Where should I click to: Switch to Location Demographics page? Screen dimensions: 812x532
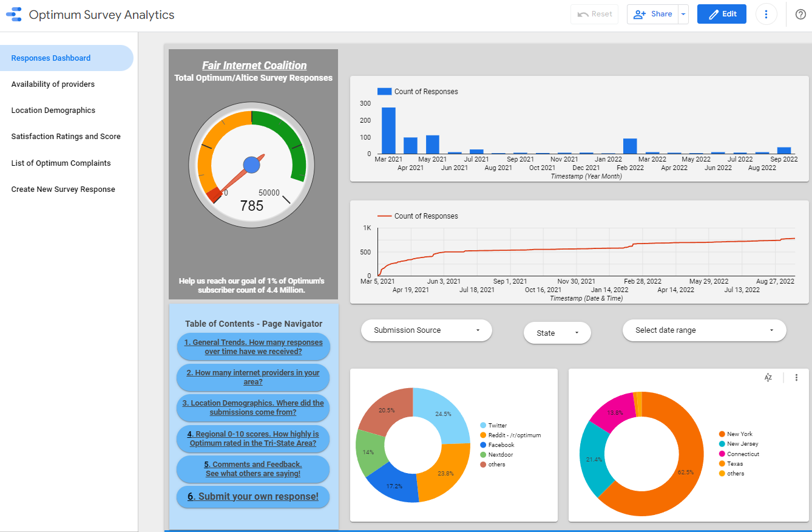click(x=53, y=111)
